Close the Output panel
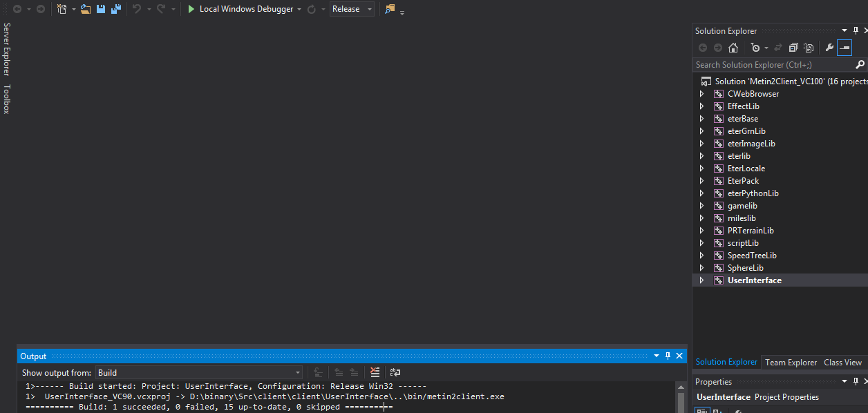868x413 pixels. [679, 356]
